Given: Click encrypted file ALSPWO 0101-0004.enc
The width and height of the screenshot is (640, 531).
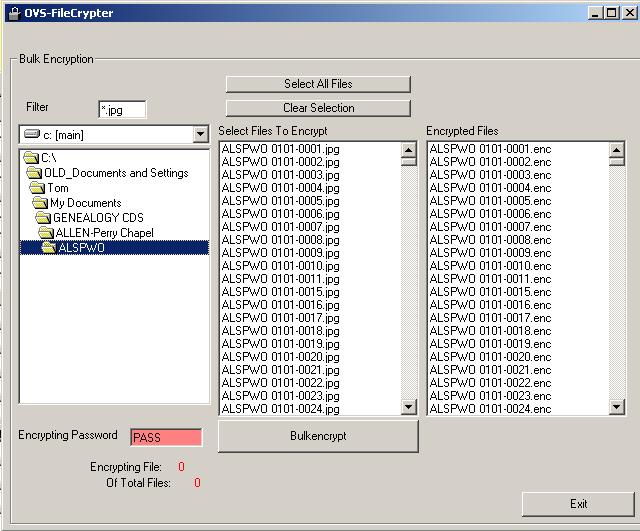Looking at the screenshot, I should click(x=490, y=188).
